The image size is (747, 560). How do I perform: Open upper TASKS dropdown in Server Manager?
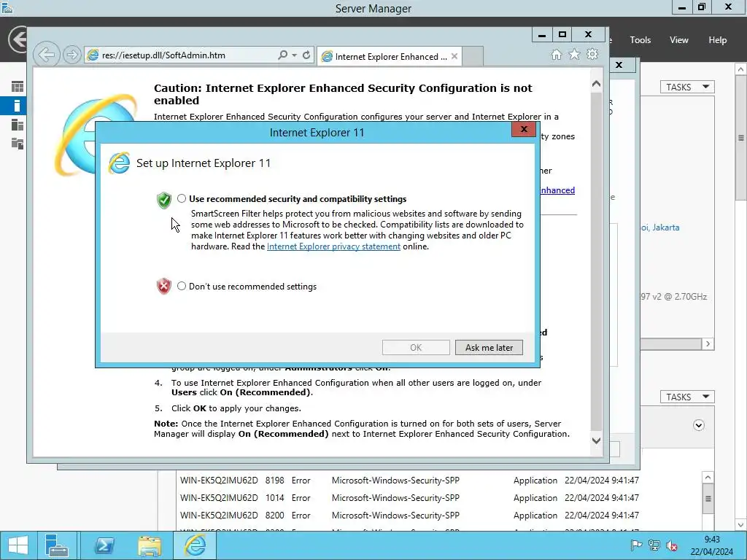pos(687,87)
